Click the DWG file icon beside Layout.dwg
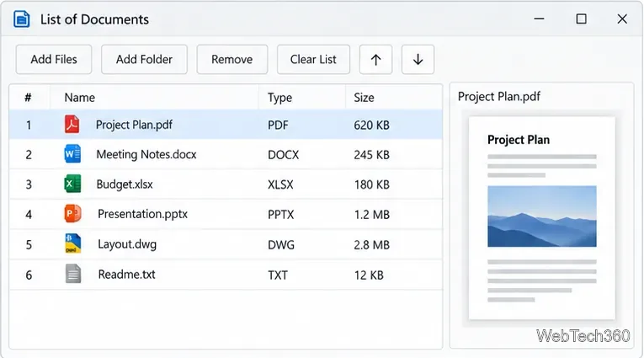Image resolution: width=644 pixels, height=358 pixels. point(73,243)
